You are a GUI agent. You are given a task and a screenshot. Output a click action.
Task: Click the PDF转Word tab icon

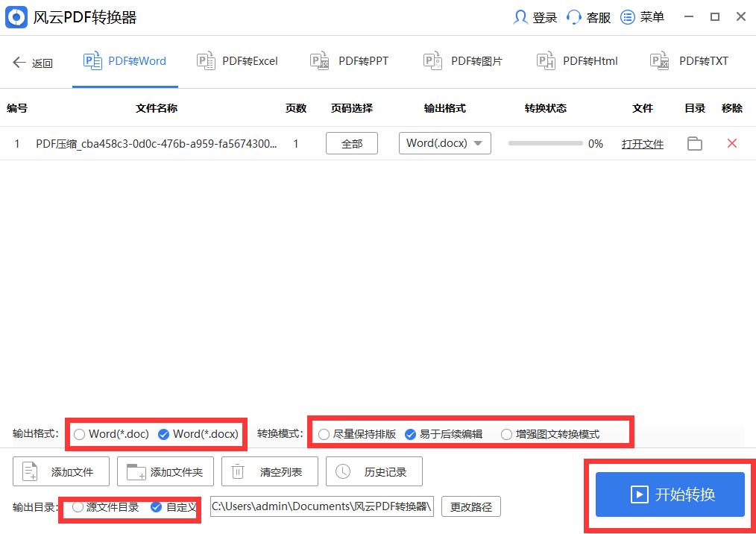[x=92, y=60]
